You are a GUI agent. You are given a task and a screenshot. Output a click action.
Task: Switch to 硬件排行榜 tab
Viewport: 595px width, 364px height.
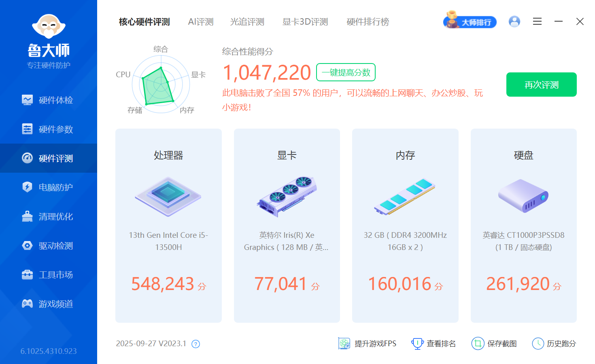tap(368, 22)
